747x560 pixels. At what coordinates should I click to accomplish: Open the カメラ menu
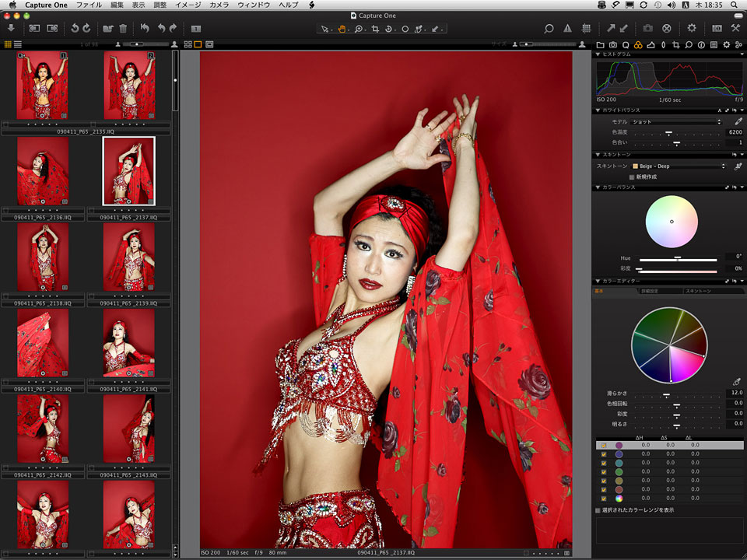[219, 5]
